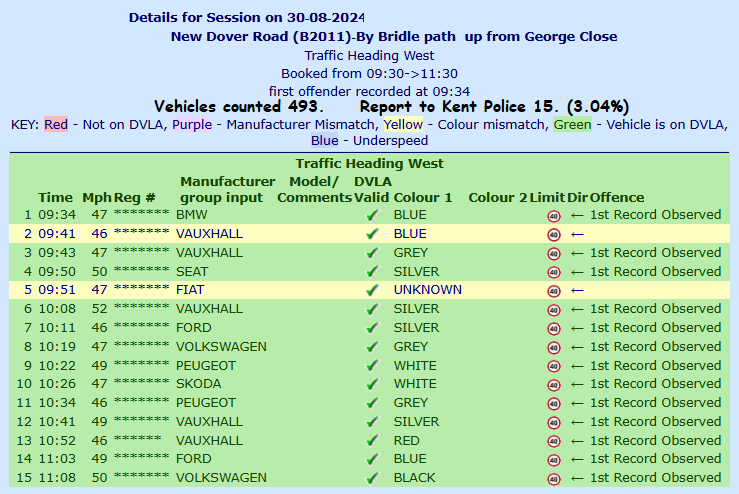Click the Green key label
The image size is (739, 494).
click(x=572, y=124)
